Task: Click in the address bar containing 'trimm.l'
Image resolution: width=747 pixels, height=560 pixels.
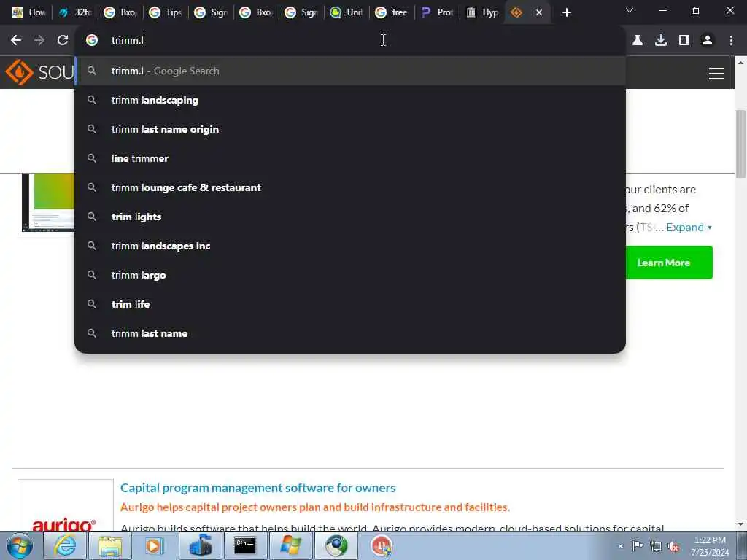Action: (x=350, y=41)
